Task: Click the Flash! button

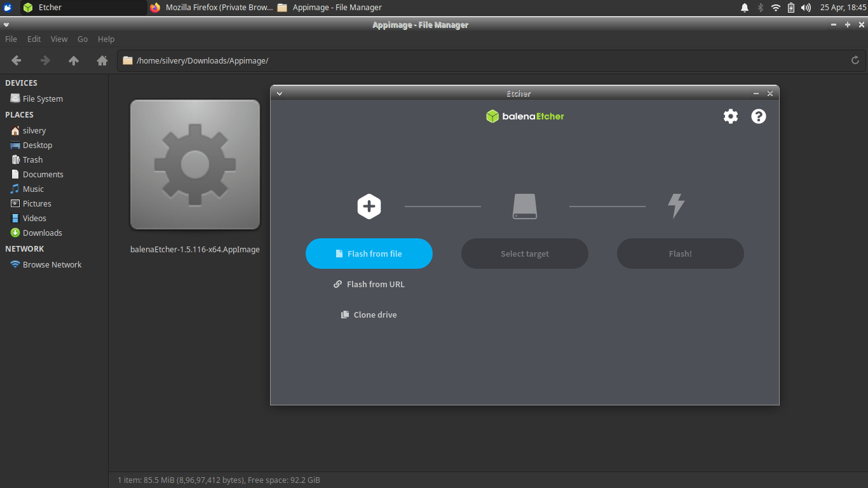Action: (681, 254)
